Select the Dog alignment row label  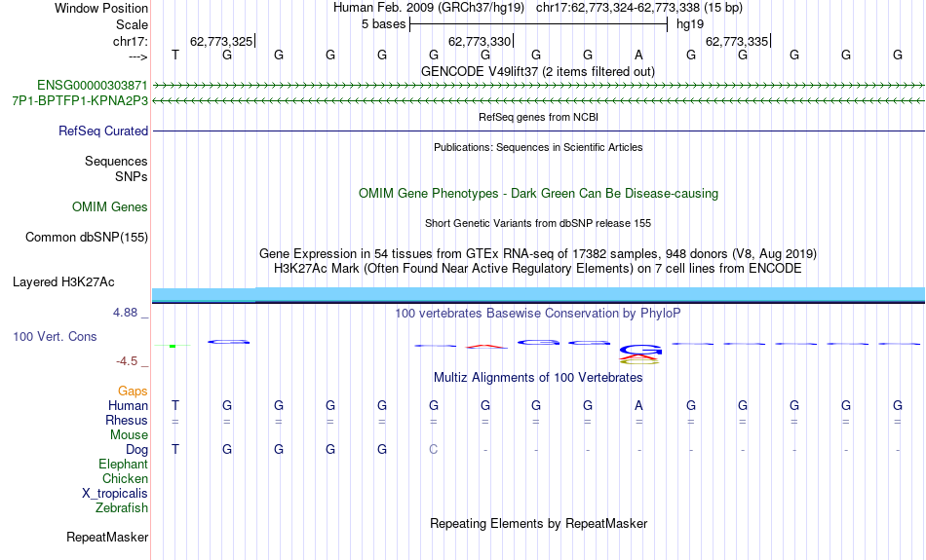coord(137,450)
